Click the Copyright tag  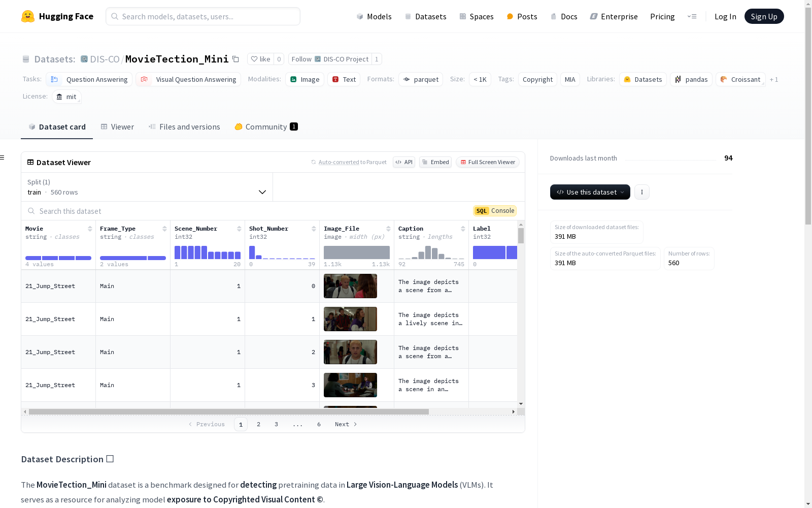[537, 79]
